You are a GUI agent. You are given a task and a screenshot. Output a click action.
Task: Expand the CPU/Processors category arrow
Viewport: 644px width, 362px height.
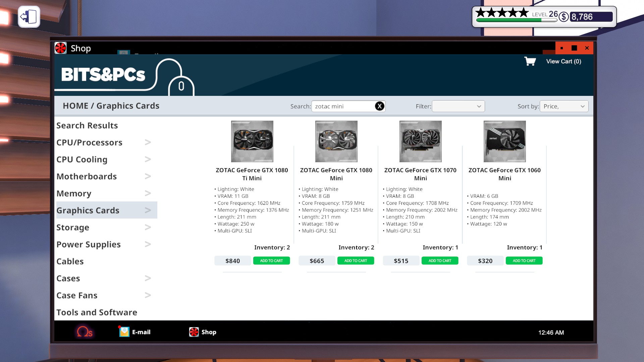click(x=148, y=142)
